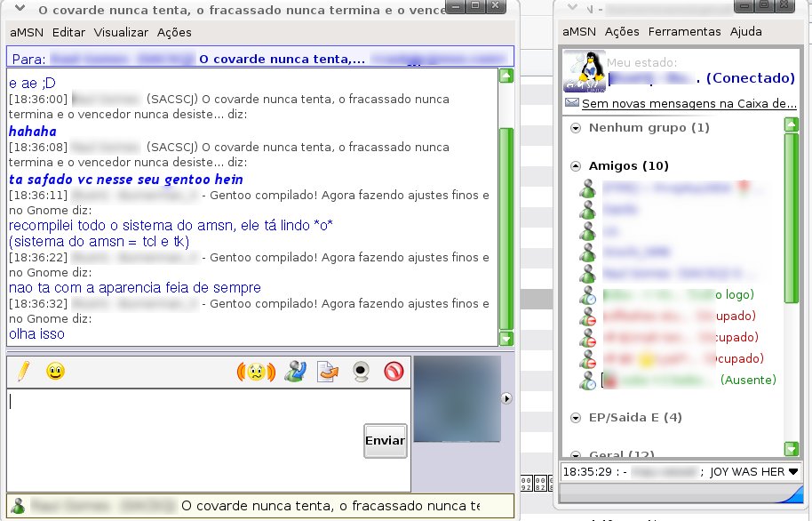Click the contact list scroll-down arrow
Viewport: 812px width, 521px height.
click(x=792, y=448)
